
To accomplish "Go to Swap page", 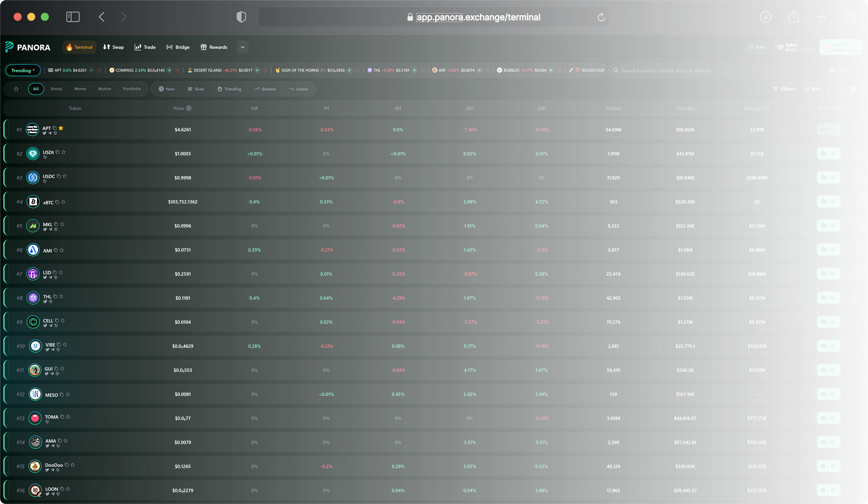I will tap(113, 47).
